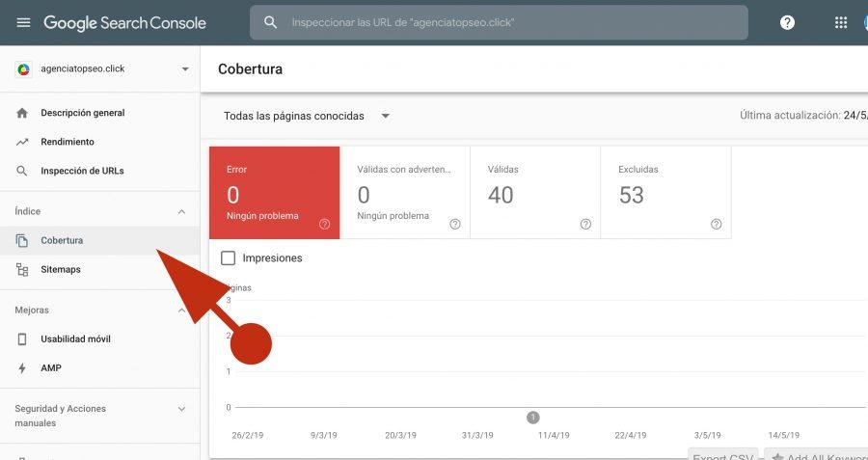Click the AMP lightning bolt icon
This screenshot has height=460, width=868.
22,368
